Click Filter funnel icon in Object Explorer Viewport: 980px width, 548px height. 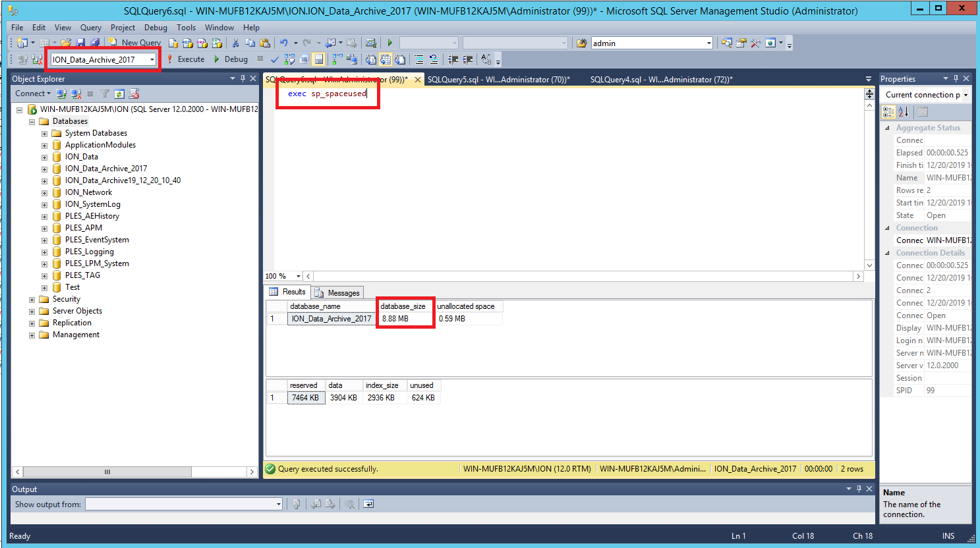pyautogui.click(x=105, y=94)
